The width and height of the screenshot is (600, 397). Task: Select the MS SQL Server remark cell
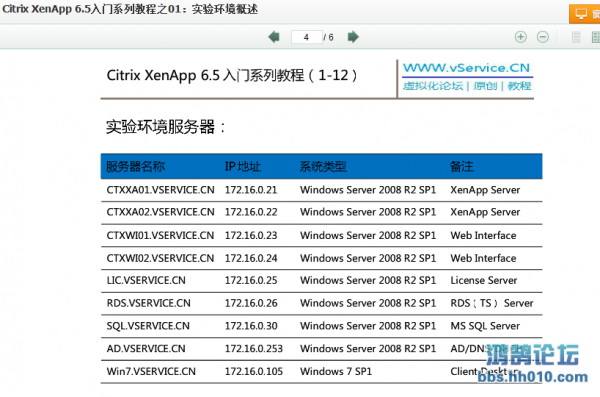[x=485, y=326]
